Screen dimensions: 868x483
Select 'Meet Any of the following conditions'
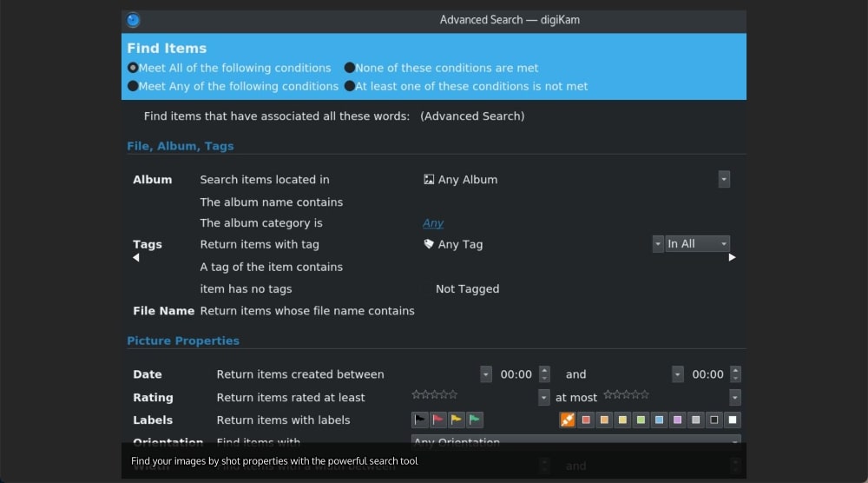point(133,86)
